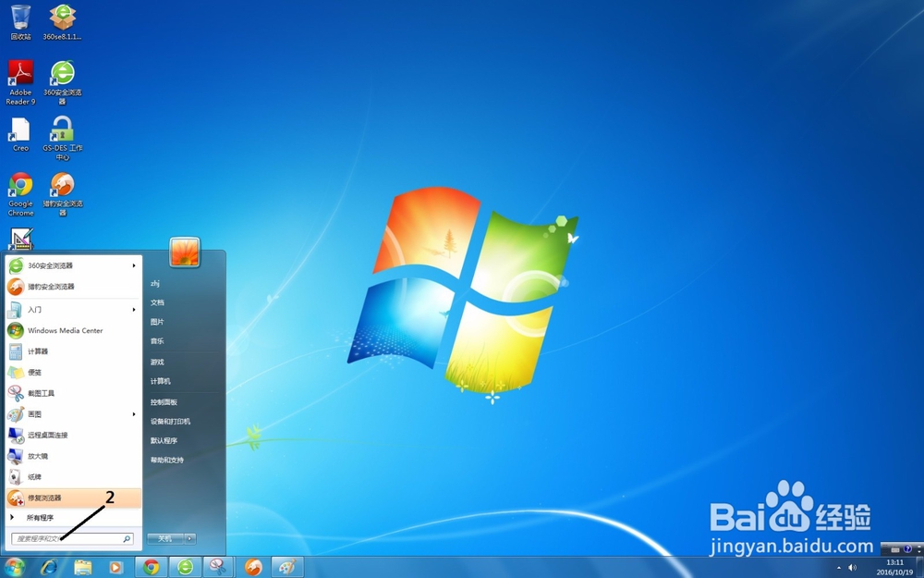This screenshot has width=924, height=578.
Task: Click the 关机 shutdown button
Action: 165,538
